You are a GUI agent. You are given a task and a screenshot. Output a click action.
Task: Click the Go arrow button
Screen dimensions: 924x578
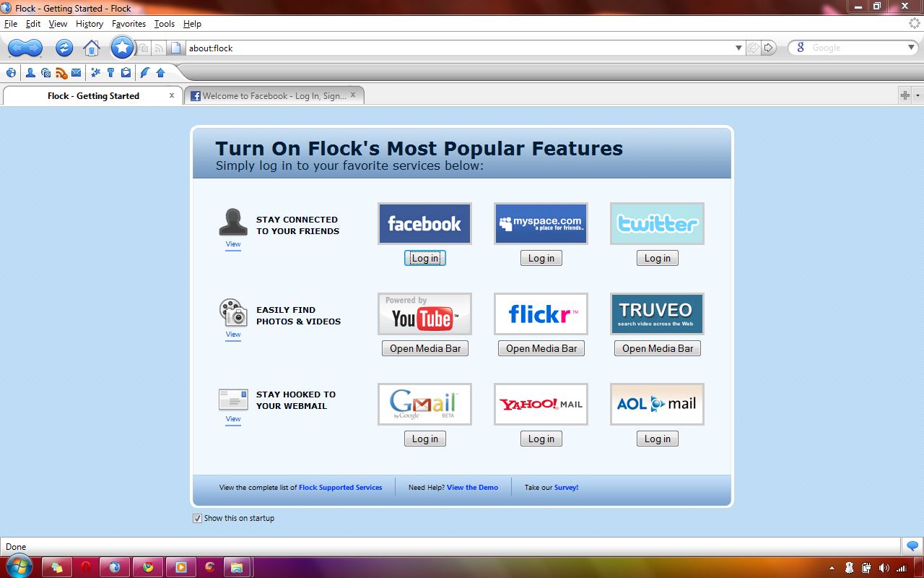click(769, 48)
